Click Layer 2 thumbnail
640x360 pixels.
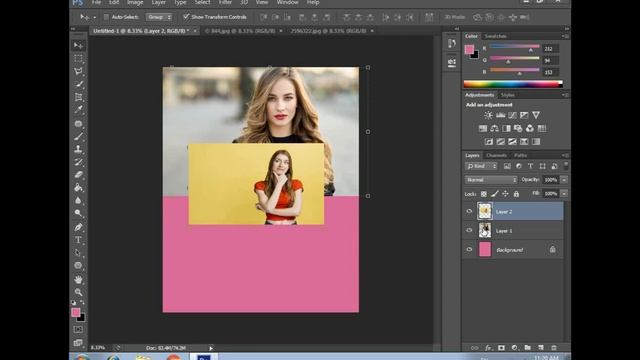click(485, 211)
